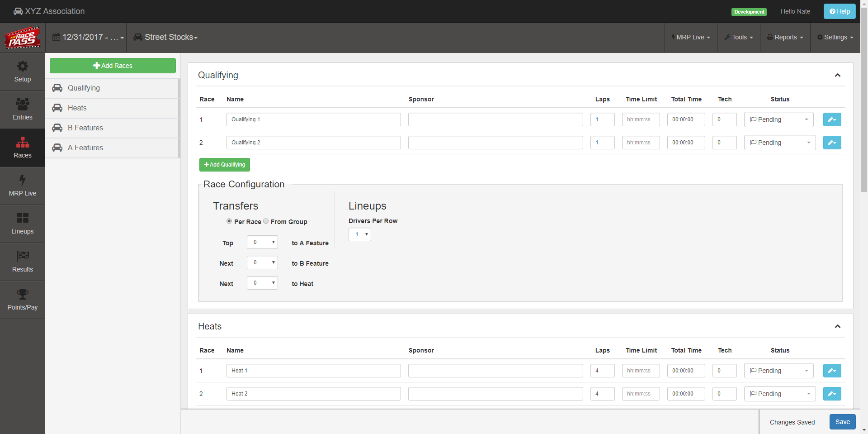Open the Street Stocks class dropdown

click(165, 38)
